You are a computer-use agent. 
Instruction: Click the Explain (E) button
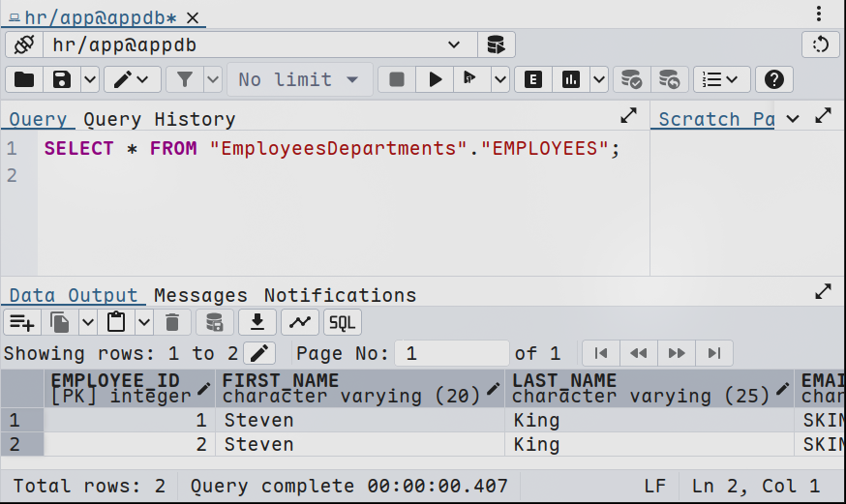[x=532, y=79]
